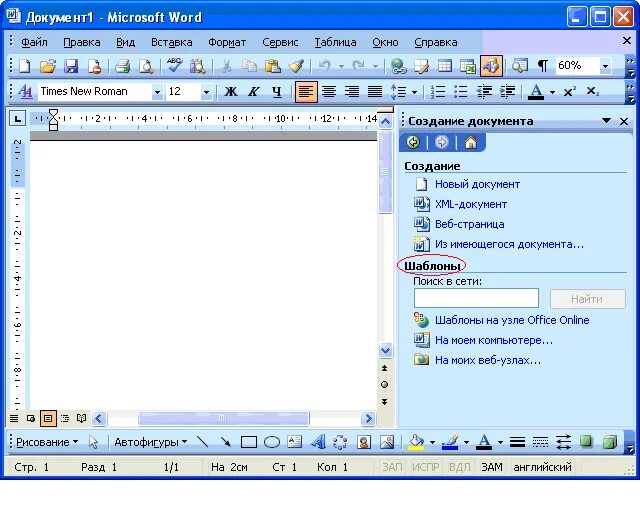Insert table icon in toolbar
The image size is (640, 512).
[445, 66]
